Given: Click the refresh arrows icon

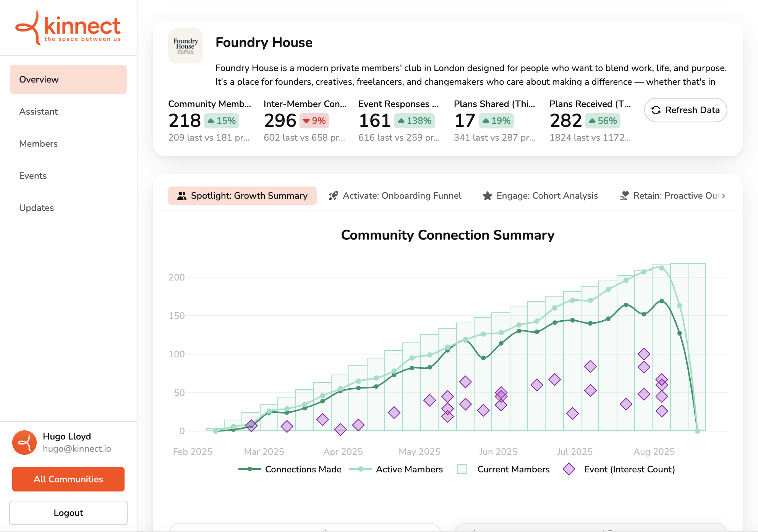Looking at the screenshot, I should point(656,110).
